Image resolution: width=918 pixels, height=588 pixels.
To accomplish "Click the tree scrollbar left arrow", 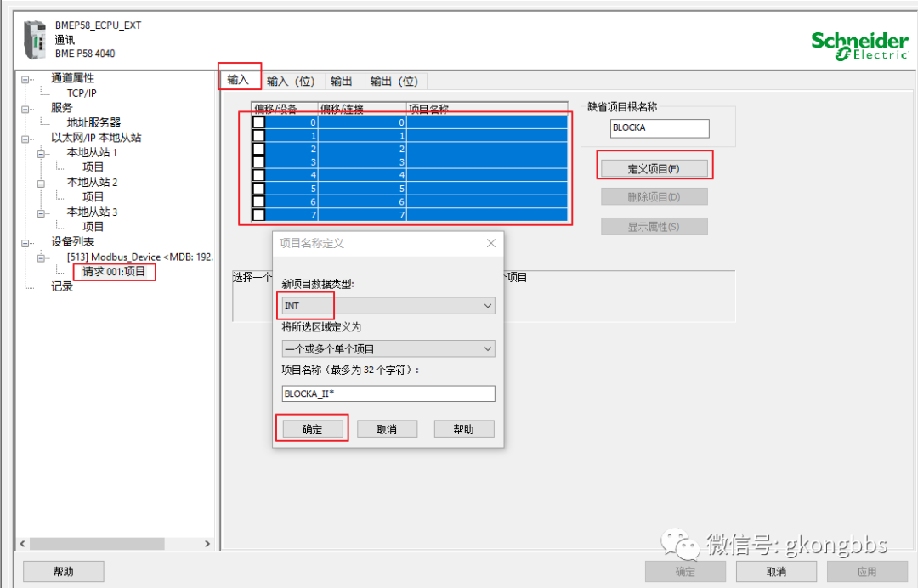I will click(x=23, y=544).
